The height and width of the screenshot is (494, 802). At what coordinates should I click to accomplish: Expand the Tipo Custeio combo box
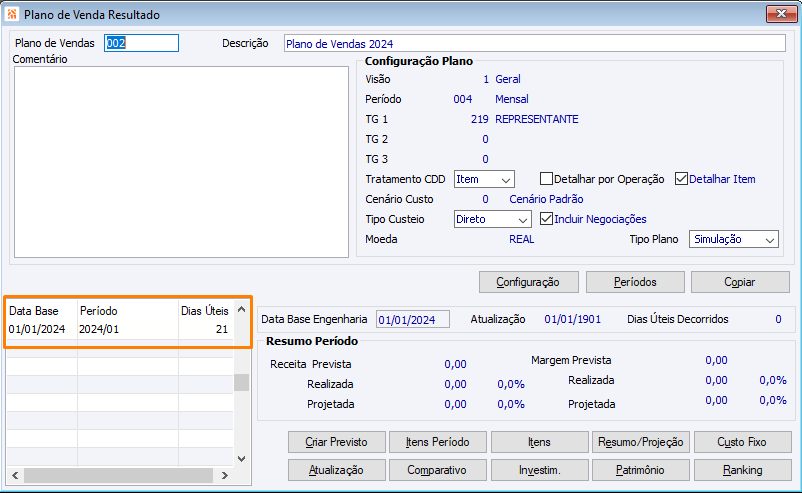pos(492,219)
